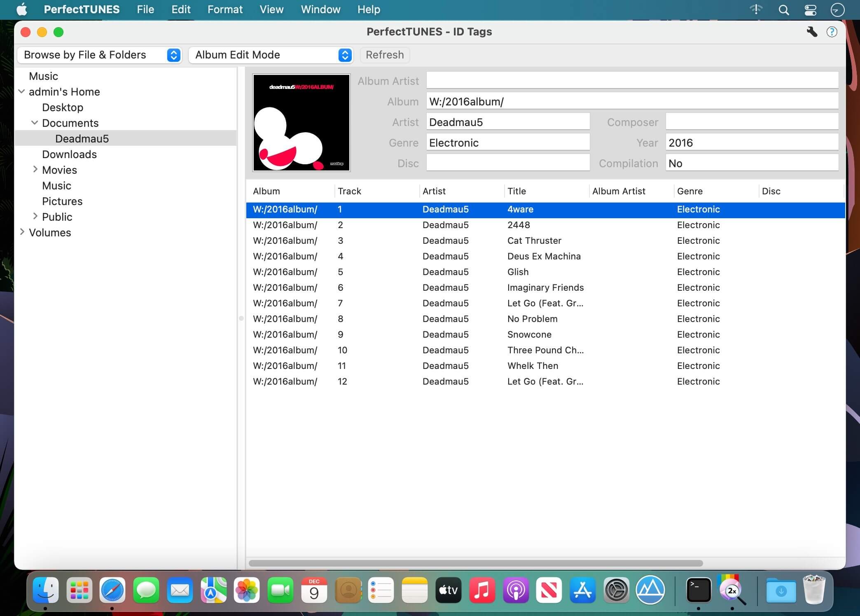860x616 pixels.
Task: Open Maps from the dock
Action: 213,590
